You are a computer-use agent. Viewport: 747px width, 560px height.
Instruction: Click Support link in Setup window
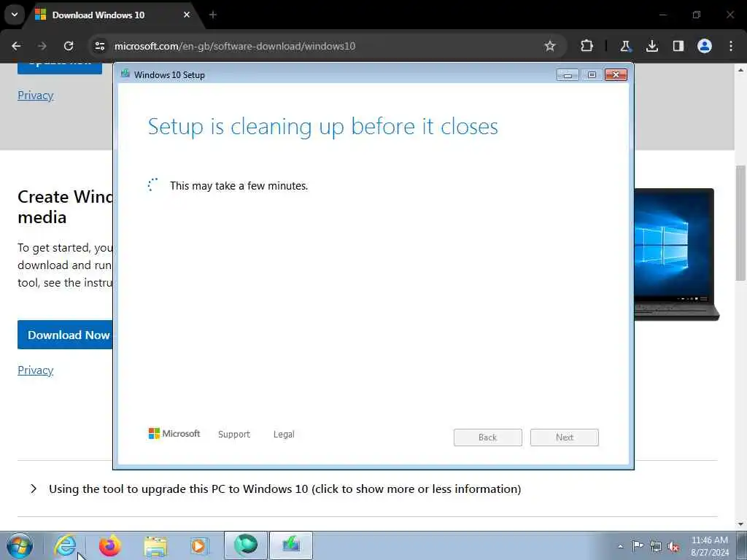click(x=234, y=435)
